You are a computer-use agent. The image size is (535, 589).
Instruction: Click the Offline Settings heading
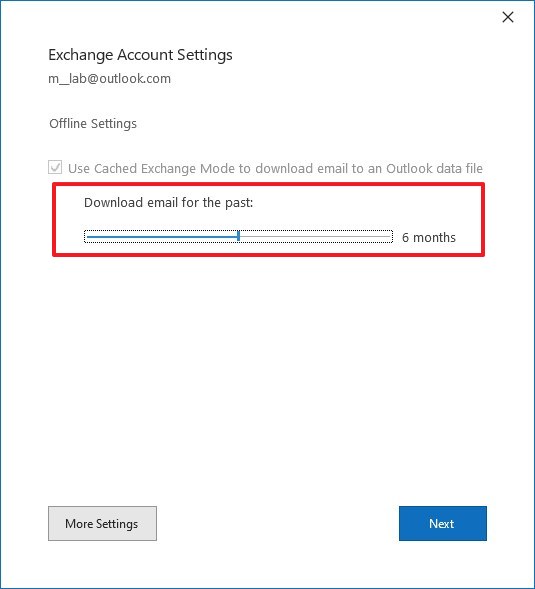point(93,124)
